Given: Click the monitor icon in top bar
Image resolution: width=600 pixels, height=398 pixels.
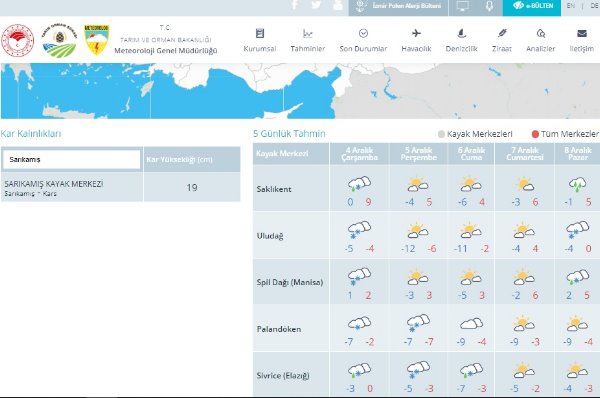Looking at the screenshot, I should 463,6.
